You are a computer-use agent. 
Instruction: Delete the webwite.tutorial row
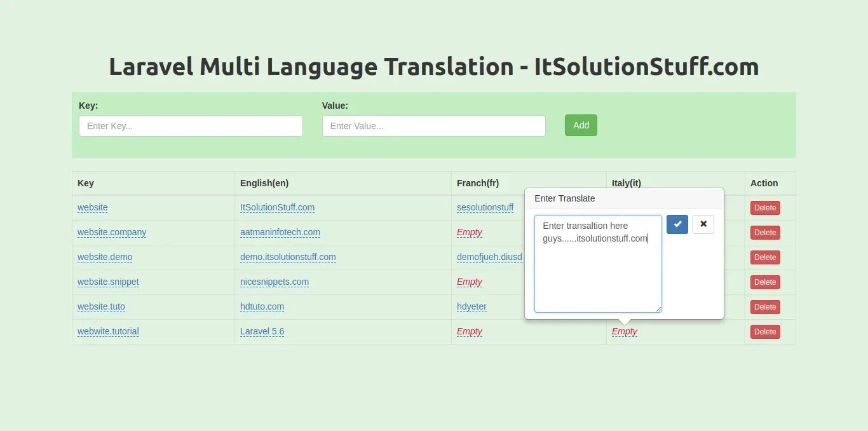coord(765,332)
